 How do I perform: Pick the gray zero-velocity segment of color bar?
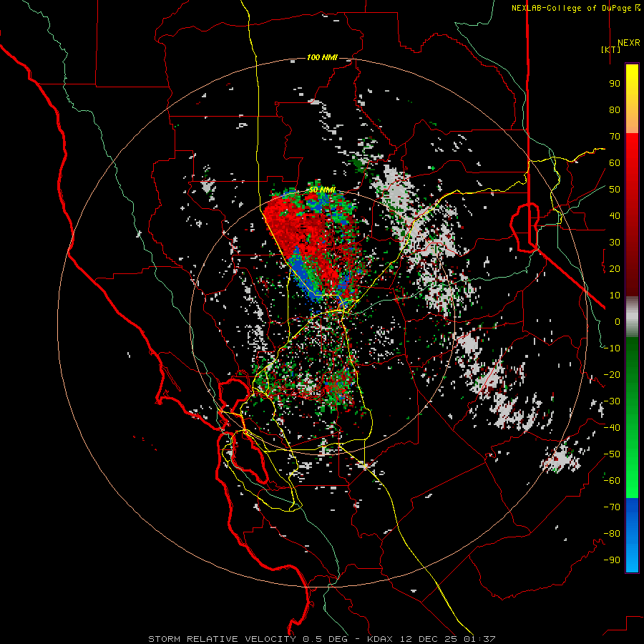coord(632,316)
